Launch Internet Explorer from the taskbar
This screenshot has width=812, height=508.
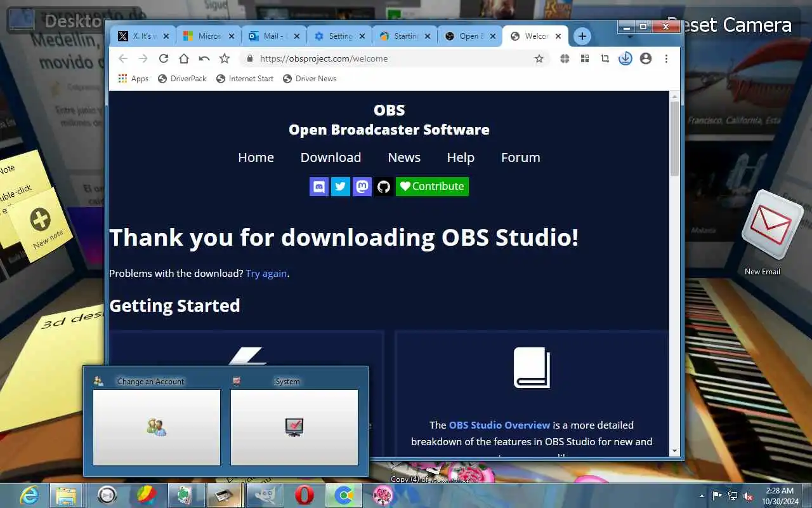click(29, 495)
